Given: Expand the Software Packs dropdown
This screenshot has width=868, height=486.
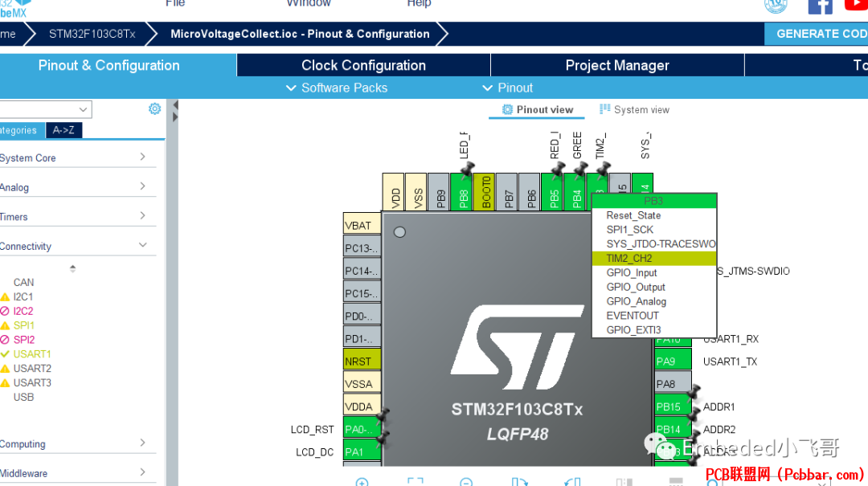Looking at the screenshot, I should click(x=337, y=88).
